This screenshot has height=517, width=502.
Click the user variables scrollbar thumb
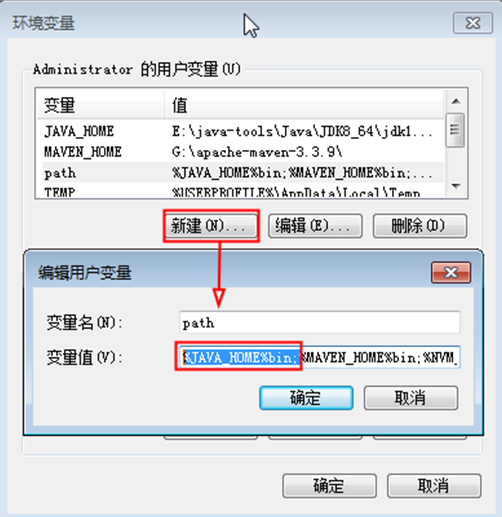(x=455, y=130)
